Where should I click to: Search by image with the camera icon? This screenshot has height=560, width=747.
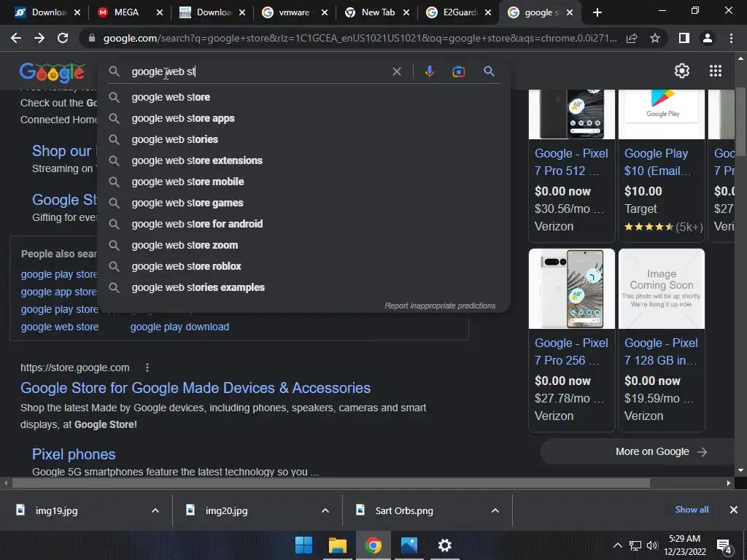point(458,71)
